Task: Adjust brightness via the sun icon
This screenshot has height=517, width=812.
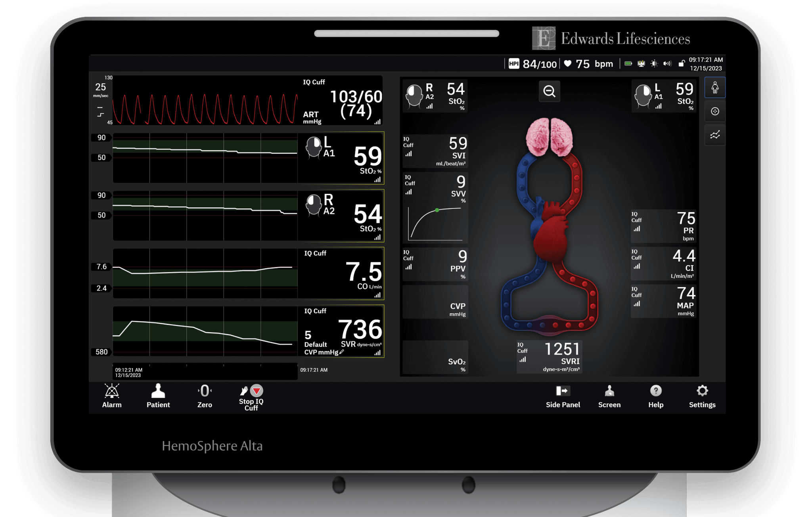Action: pos(654,63)
